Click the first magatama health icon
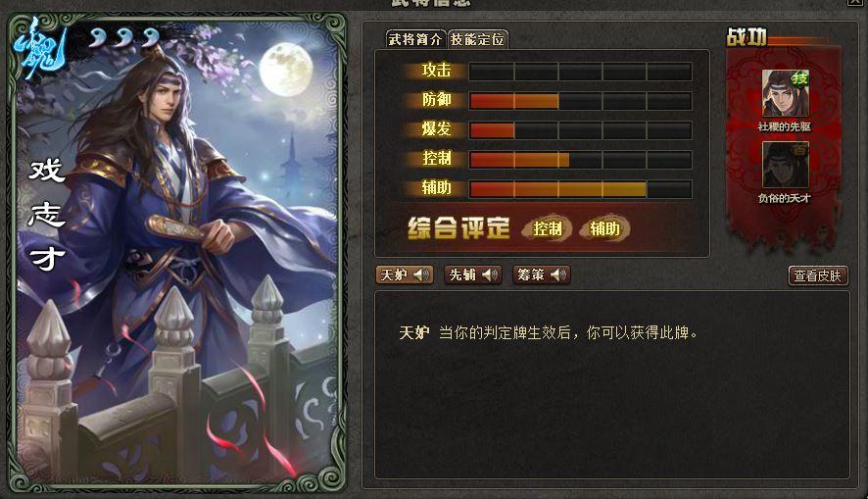 pos(99,37)
